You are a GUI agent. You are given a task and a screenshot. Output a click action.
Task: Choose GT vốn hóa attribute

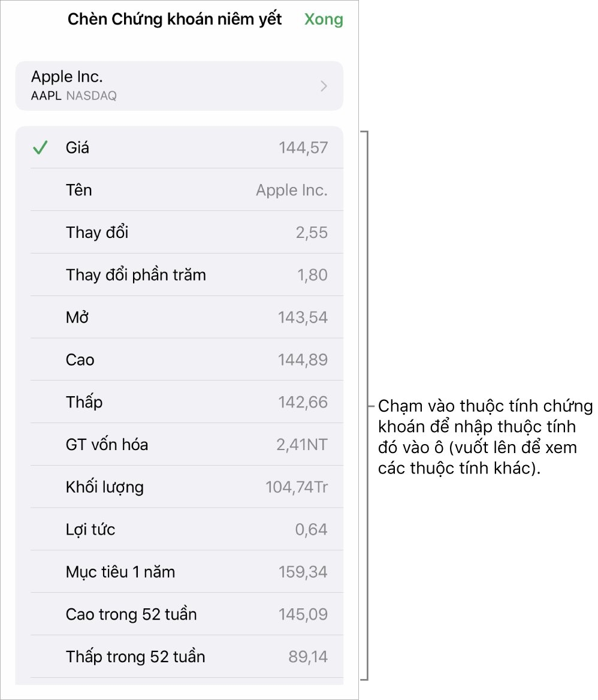179,444
